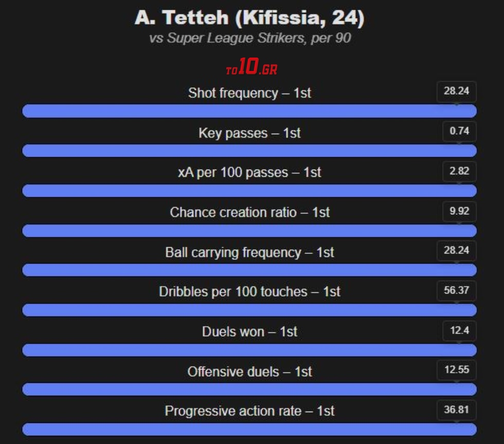Click the 2.82 value badge
Screen dimensions: 504x444
coord(459,171)
